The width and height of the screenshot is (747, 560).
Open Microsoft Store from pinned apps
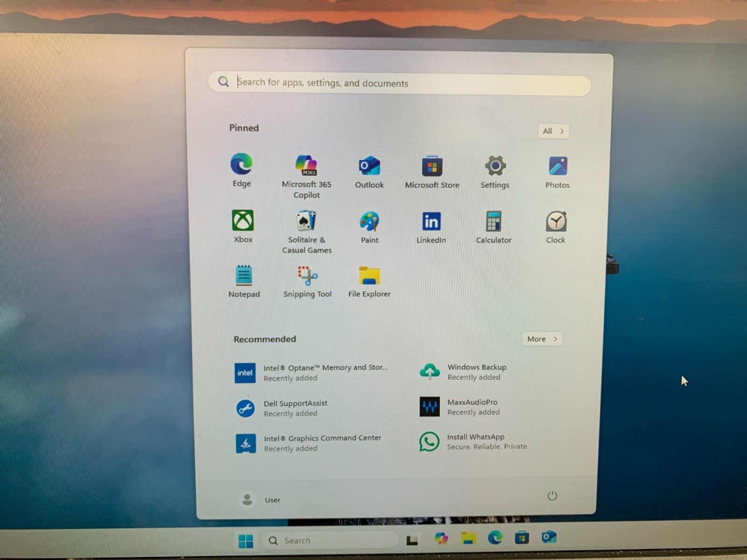[x=432, y=172]
